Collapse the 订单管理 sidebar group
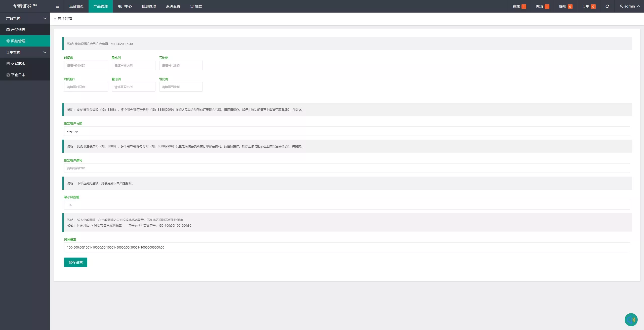 pyautogui.click(x=25, y=52)
